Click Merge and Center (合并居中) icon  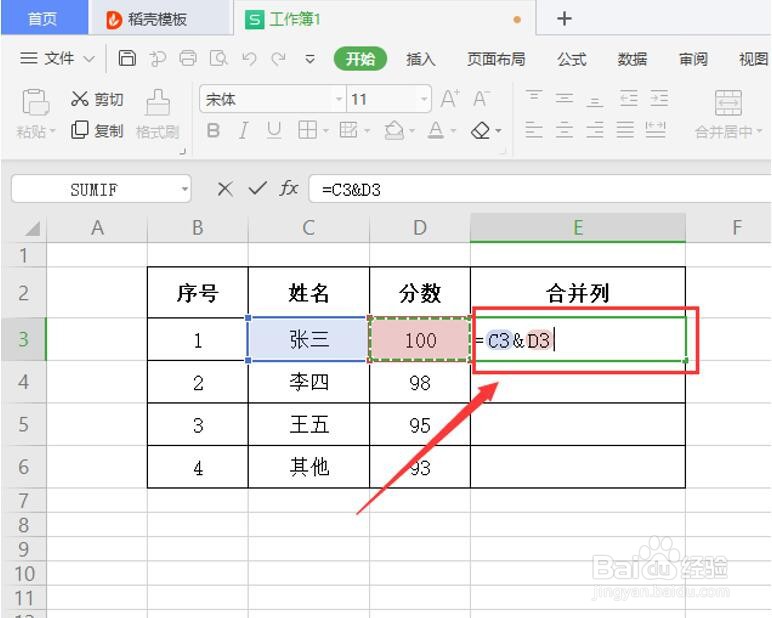pos(728,102)
